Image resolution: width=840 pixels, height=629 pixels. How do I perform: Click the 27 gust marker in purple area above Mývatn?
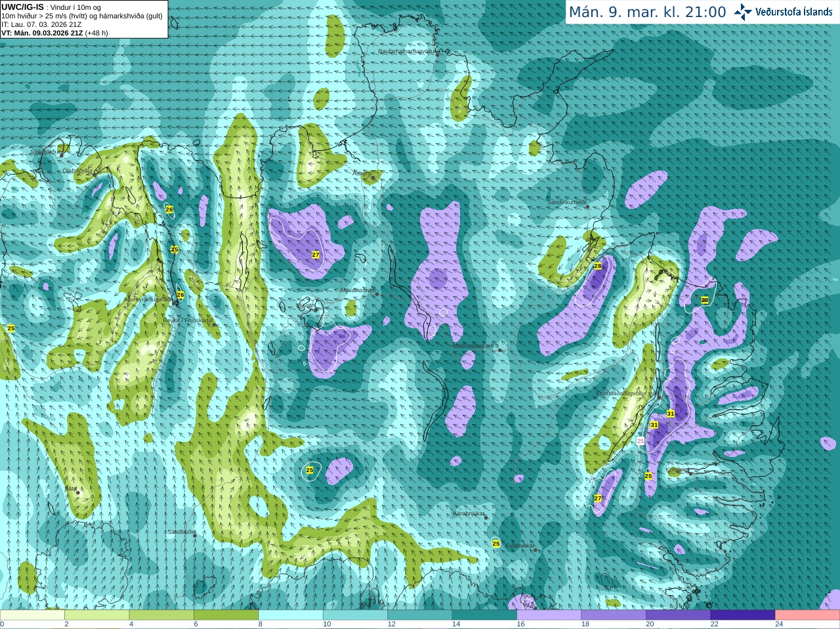(316, 255)
